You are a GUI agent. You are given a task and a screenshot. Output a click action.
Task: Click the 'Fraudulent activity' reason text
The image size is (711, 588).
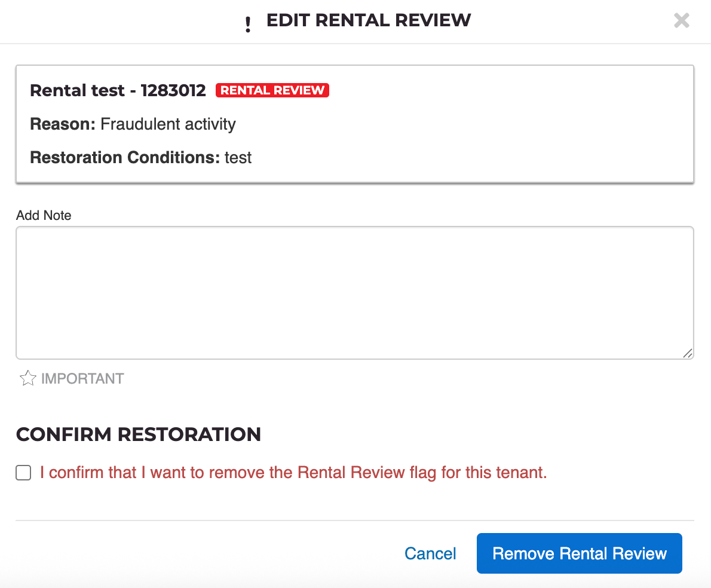coord(168,124)
